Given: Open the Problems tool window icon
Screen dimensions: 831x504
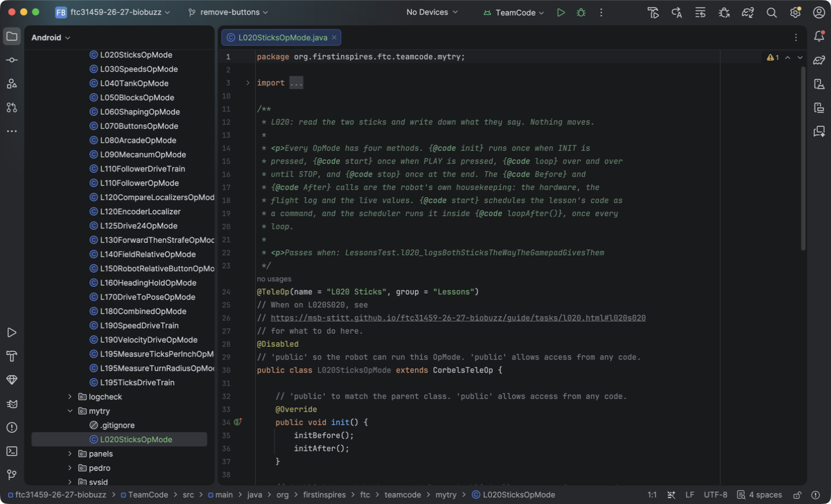Looking at the screenshot, I should (x=12, y=427).
